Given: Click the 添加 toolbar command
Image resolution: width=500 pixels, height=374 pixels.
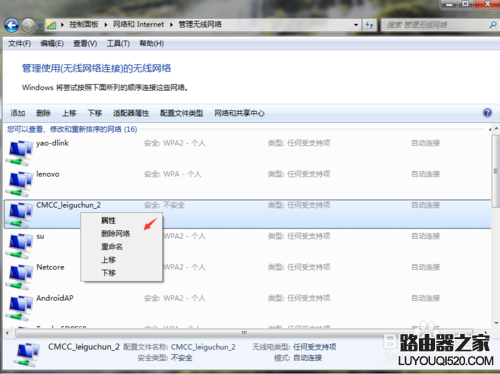Looking at the screenshot, I should 18,113.
